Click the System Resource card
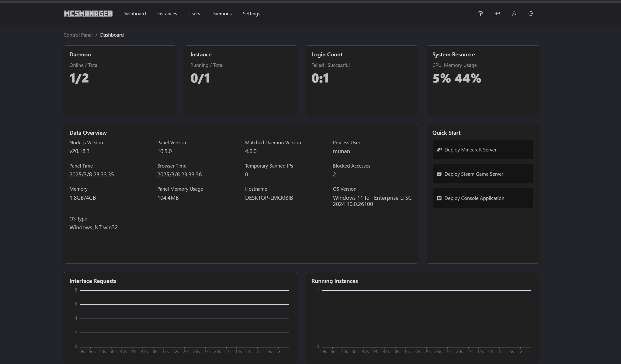 pos(483,80)
